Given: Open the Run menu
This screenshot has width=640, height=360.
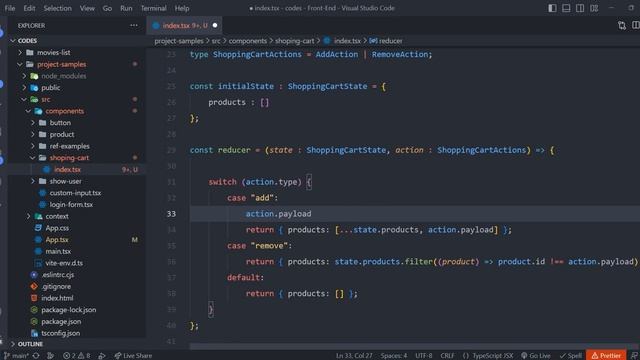Looking at the screenshot, I should pos(126,8).
